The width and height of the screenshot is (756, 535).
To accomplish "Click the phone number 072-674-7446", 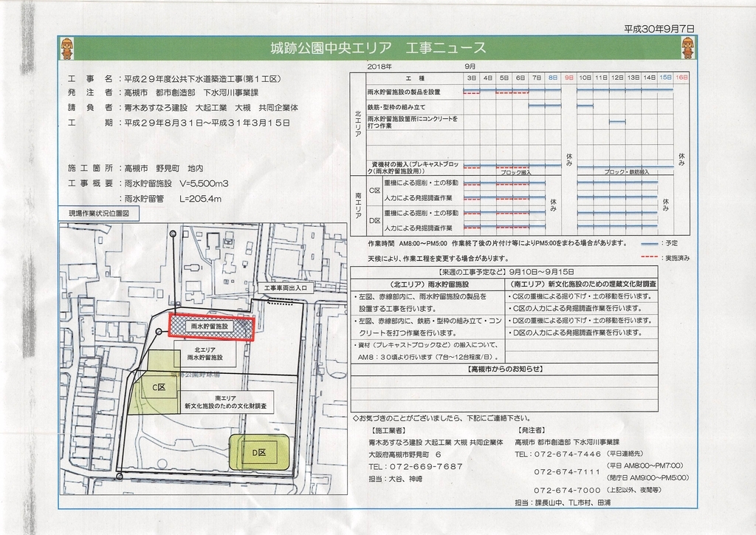I will (x=567, y=454).
